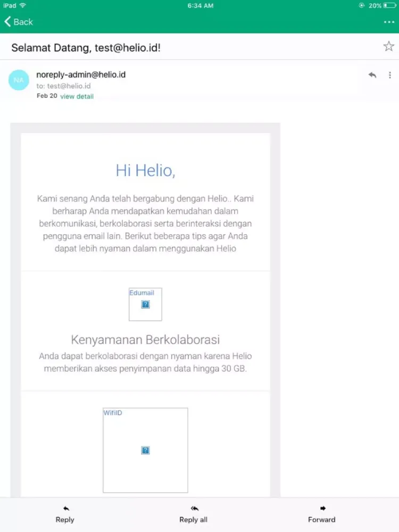Viewport: 399px width, 532px height.
Task: Tap the Edumail broken image
Action: pyautogui.click(x=145, y=304)
